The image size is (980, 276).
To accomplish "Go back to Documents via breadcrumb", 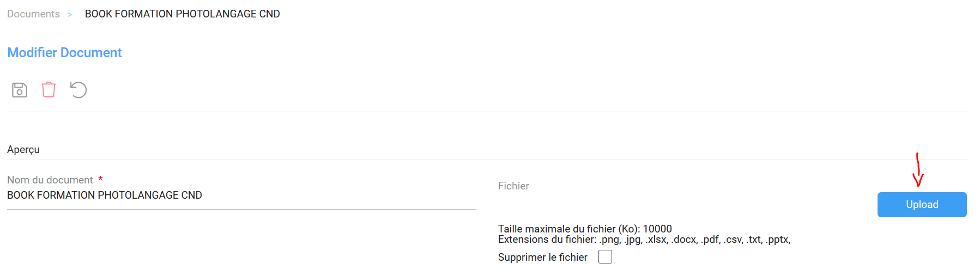I will pos(33,14).
